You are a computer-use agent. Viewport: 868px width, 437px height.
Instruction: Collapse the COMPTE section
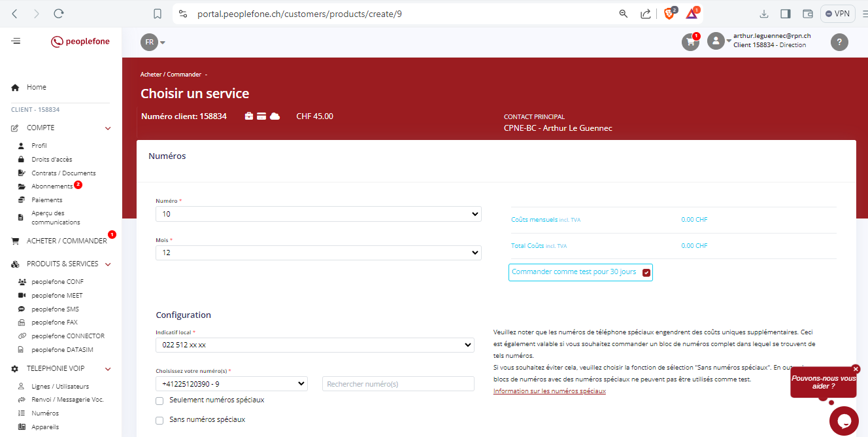pyautogui.click(x=108, y=128)
